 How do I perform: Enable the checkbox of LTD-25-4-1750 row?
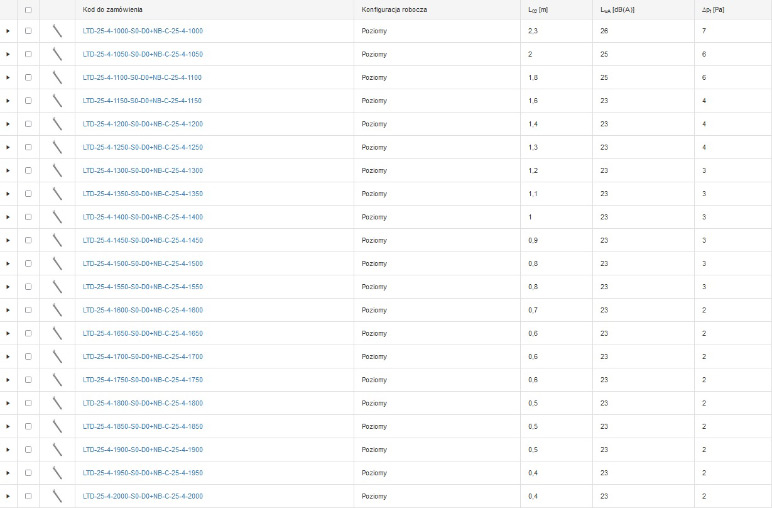28,380
